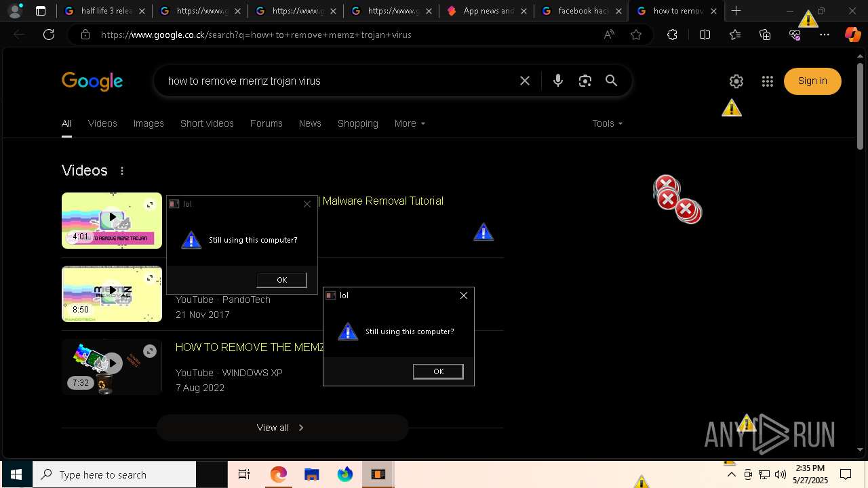Image resolution: width=868 pixels, height=488 pixels.
Task: Open Browser essentials heart icon
Action: tap(795, 35)
